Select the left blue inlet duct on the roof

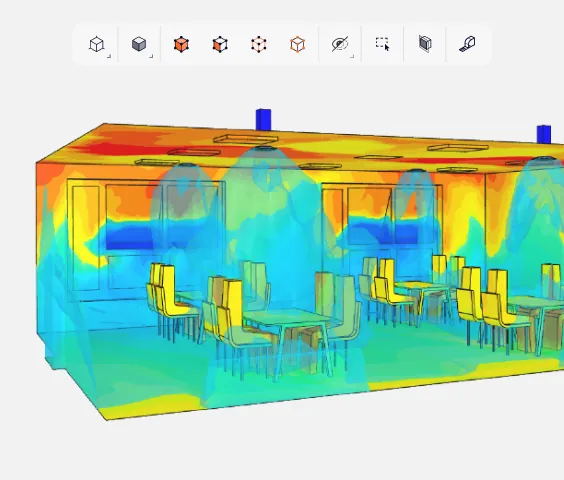[x=263, y=119]
